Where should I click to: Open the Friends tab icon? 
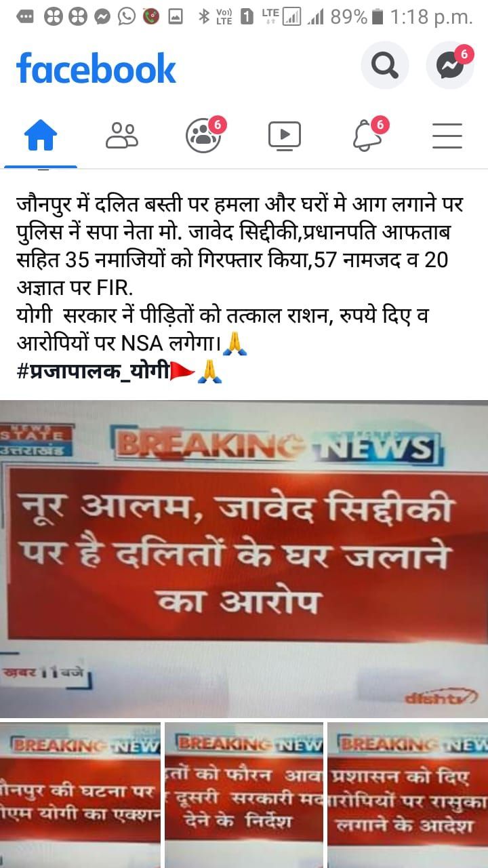[x=122, y=136]
